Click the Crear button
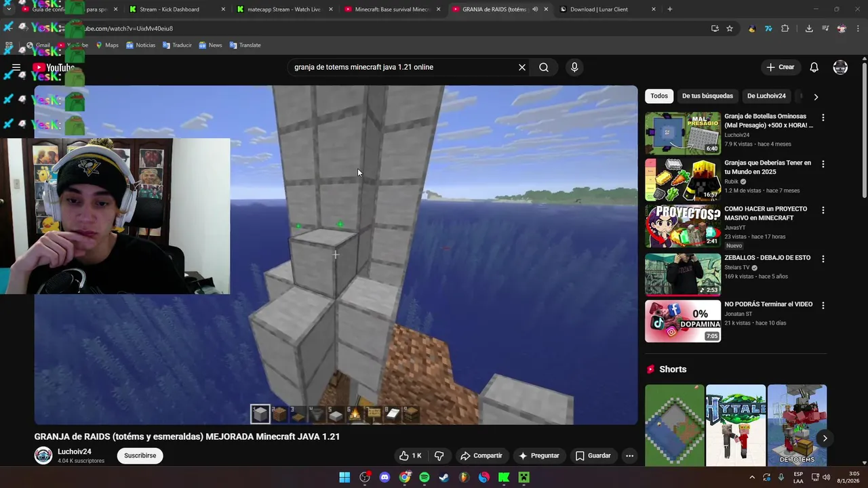 coord(781,67)
